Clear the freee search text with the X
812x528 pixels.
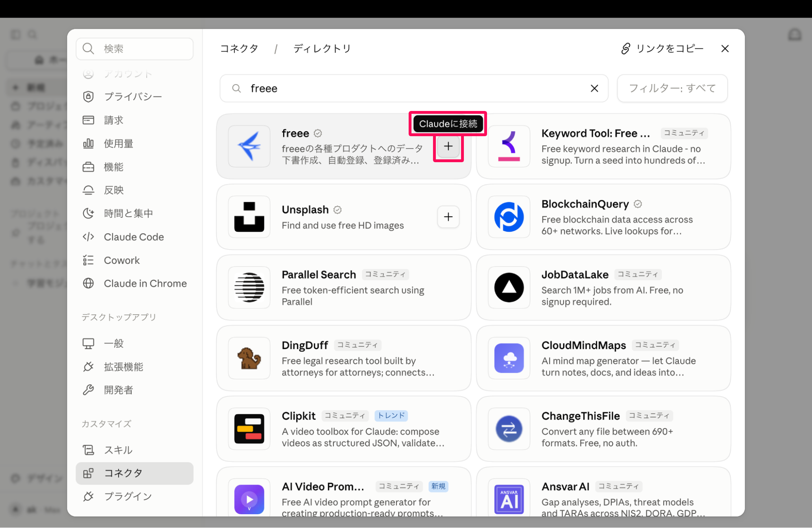[x=594, y=88]
